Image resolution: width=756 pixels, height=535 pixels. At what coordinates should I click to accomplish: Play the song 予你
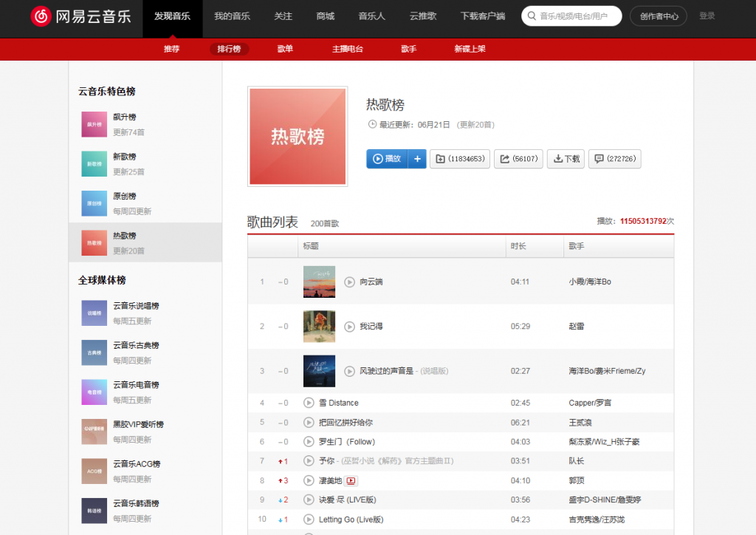(x=309, y=460)
